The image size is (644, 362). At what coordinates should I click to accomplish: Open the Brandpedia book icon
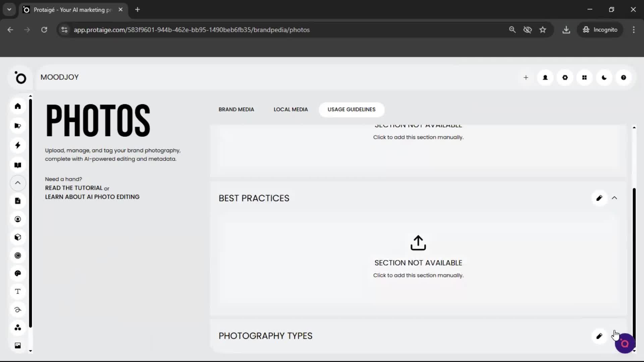coord(17,165)
